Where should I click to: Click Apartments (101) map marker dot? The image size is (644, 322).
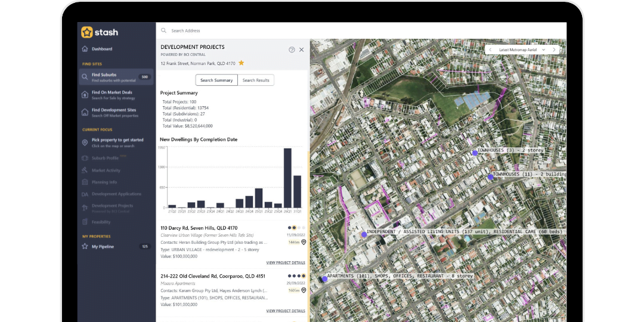[x=324, y=279]
